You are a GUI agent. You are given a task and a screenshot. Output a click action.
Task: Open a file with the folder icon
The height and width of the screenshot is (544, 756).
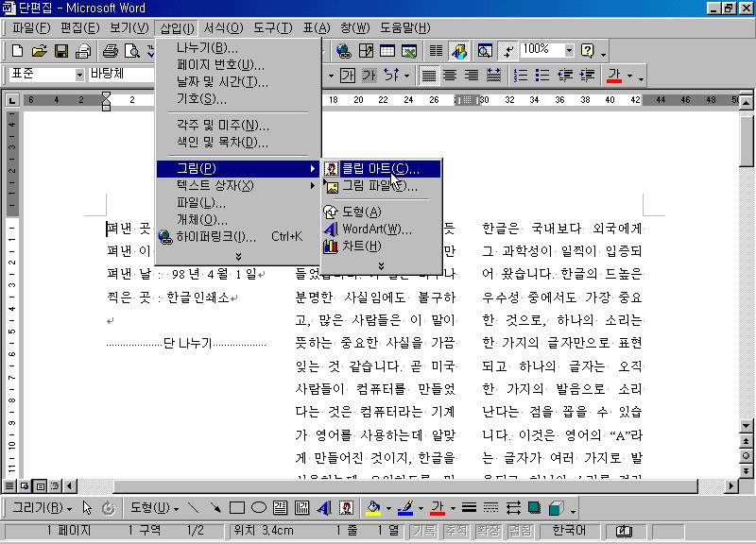[39, 51]
